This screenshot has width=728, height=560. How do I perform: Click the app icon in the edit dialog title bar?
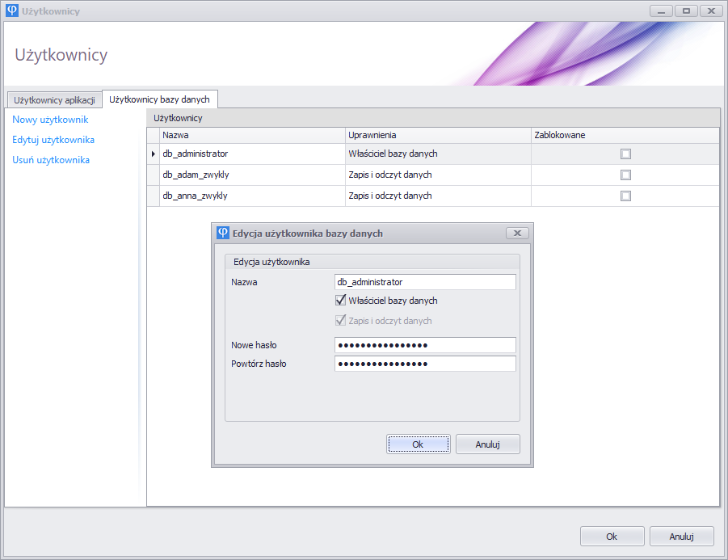223,233
